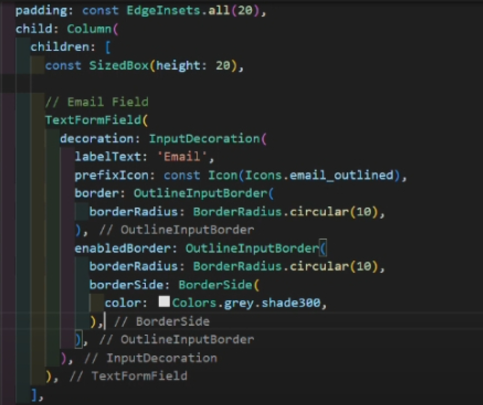Click the shade300 property
This screenshot has height=405, width=483.
pos(291,303)
